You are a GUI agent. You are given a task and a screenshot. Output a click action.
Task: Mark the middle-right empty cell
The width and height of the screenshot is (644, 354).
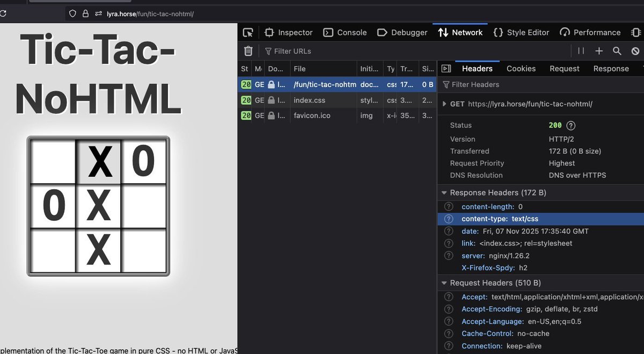pos(143,206)
